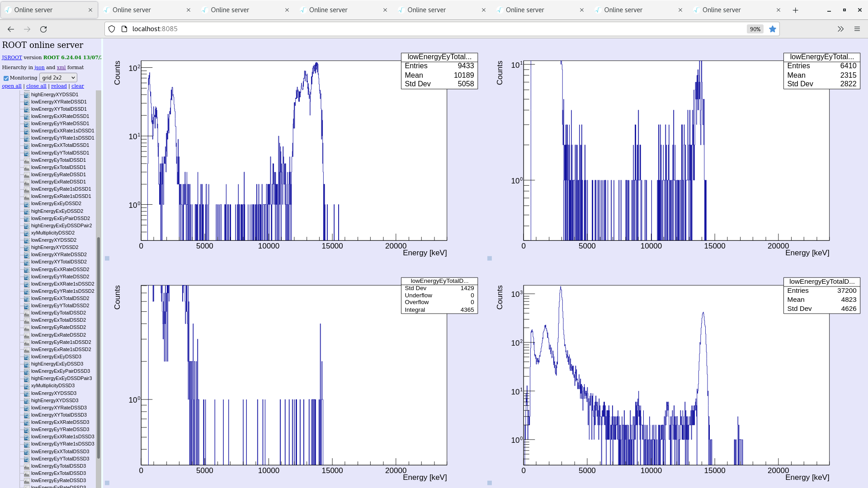The width and height of the screenshot is (868, 488).
Task: Select lowEnergyExEyDSSD3 tree item
Action: [x=56, y=357]
